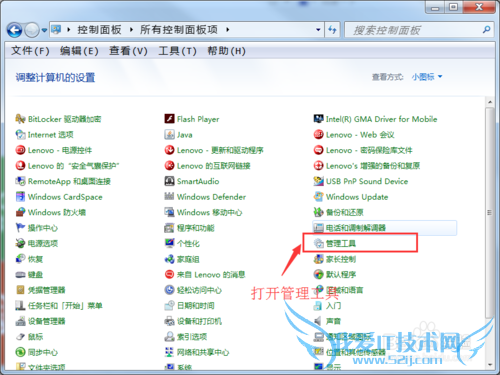The image size is (500, 375).
Task: Refresh the control panel view
Action: pos(332,30)
